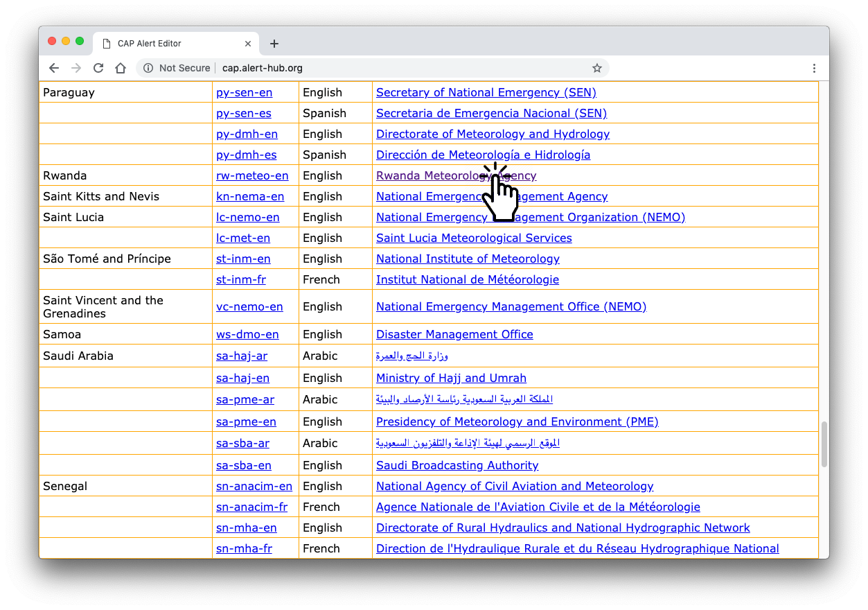868x610 pixels.
Task: Open Rwanda Meteorology Agency link
Action: coord(456,175)
